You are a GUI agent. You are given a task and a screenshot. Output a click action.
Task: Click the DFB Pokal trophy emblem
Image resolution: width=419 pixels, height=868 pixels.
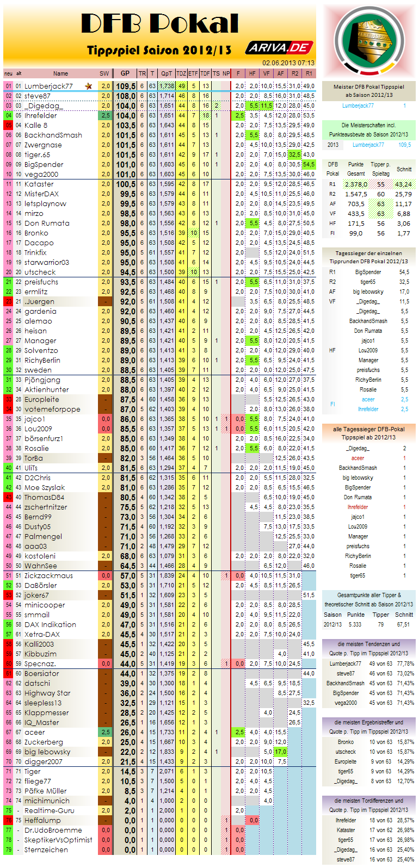pyautogui.click(x=369, y=41)
